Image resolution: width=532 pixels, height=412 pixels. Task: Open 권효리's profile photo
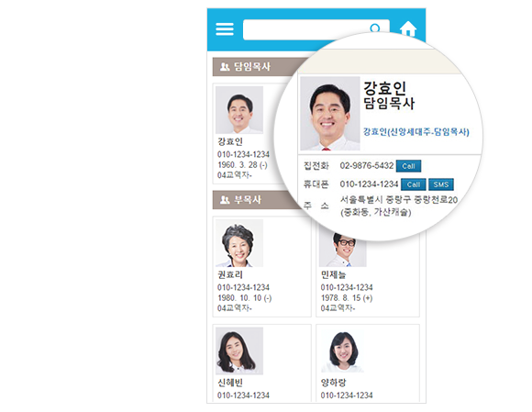tap(239, 243)
